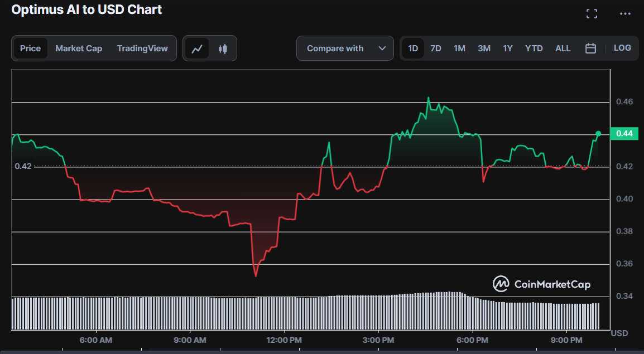
Task: Open the date range calendar picker
Action: click(590, 49)
